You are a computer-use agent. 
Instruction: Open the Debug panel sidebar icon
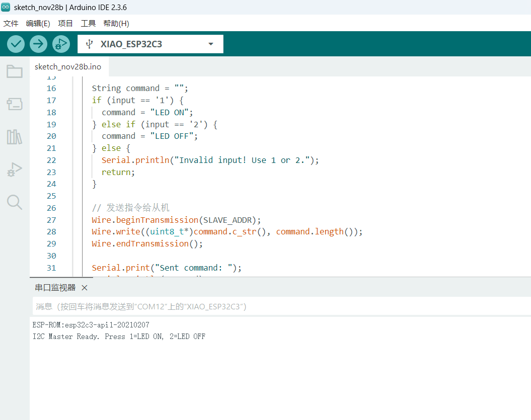15,169
